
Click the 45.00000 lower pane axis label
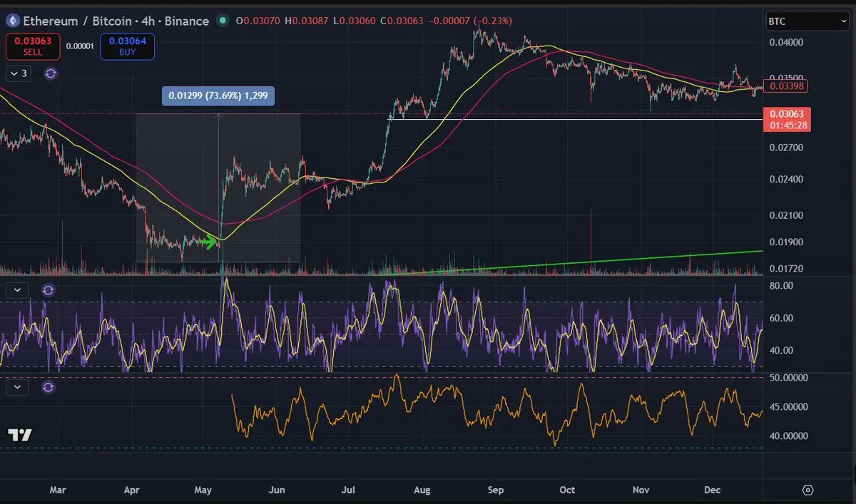[788, 407]
